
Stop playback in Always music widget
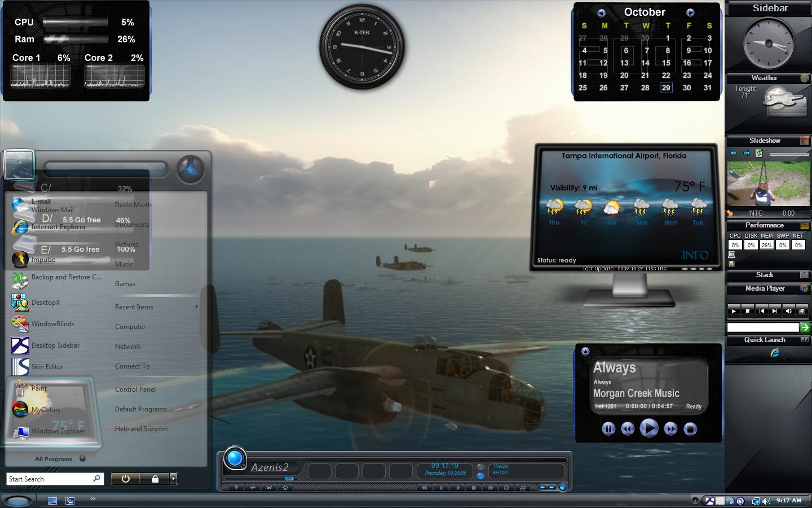[690, 429]
